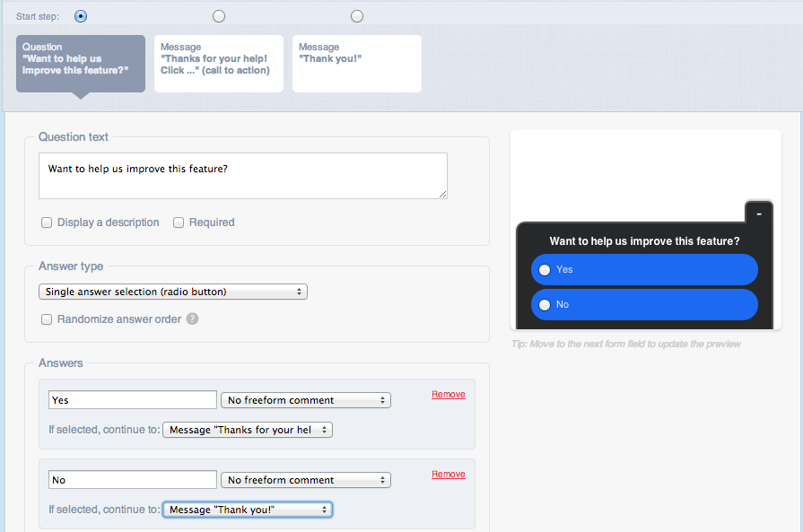This screenshot has width=803, height=532.
Task: Minimize the preview widget with the dash
Action: [x=758, y=214]
